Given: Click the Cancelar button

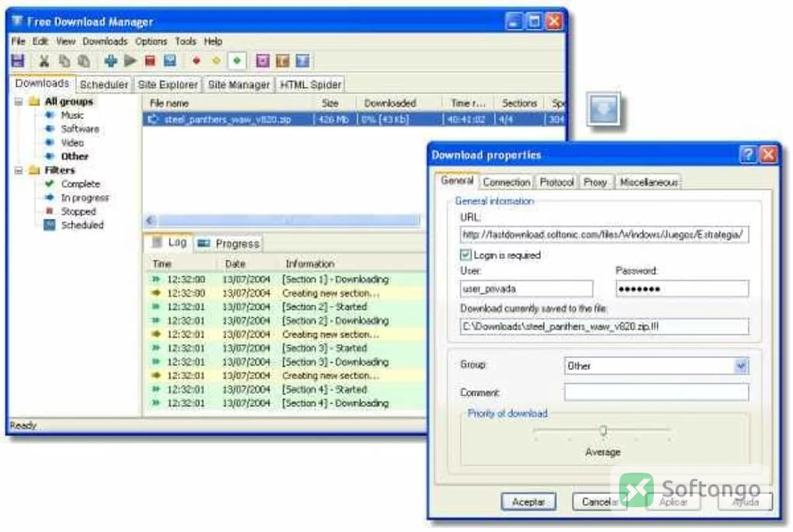Looking at the screenshot, I should click(x=600, y=502).
